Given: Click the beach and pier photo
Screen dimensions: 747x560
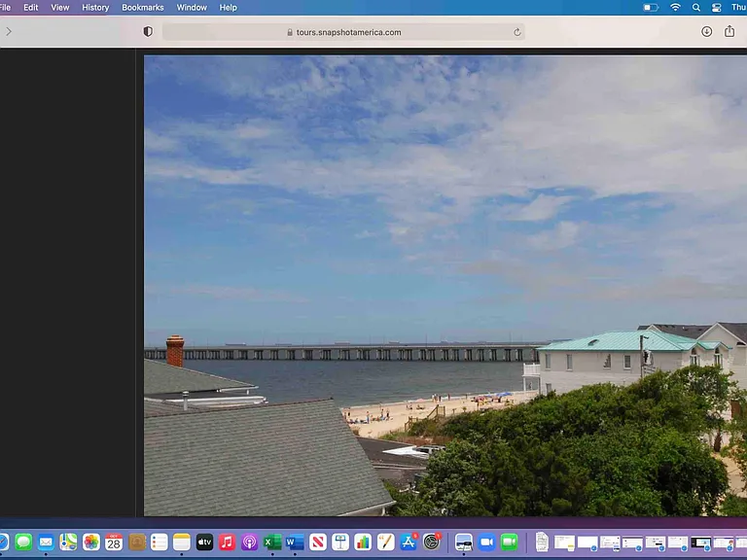Looking at the screenshot, I should [x=445, y=286].
